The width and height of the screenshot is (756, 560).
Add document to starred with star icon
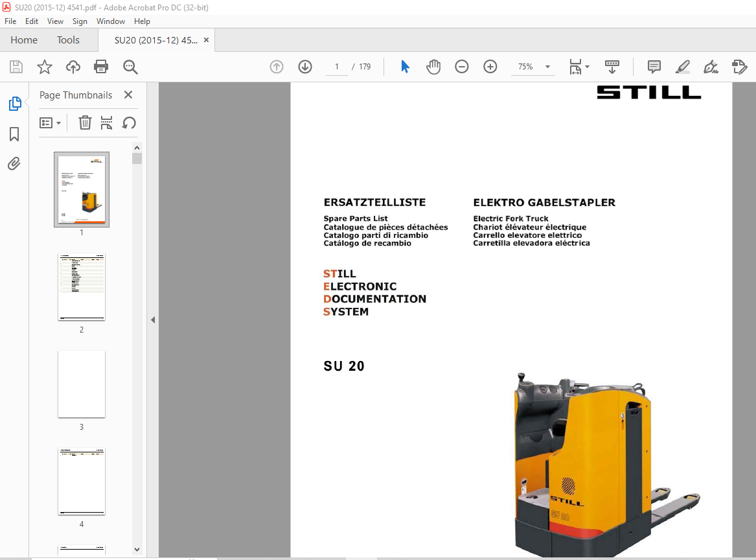pos(44,67)
